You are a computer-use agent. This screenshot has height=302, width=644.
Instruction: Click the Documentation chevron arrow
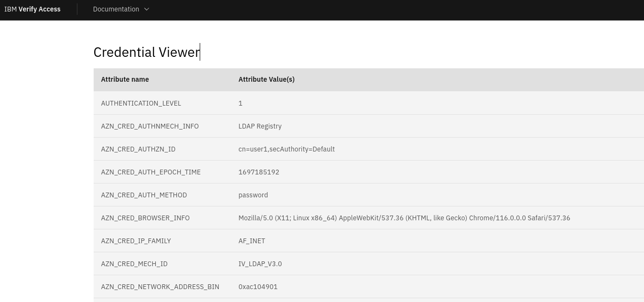click(147, 9)
